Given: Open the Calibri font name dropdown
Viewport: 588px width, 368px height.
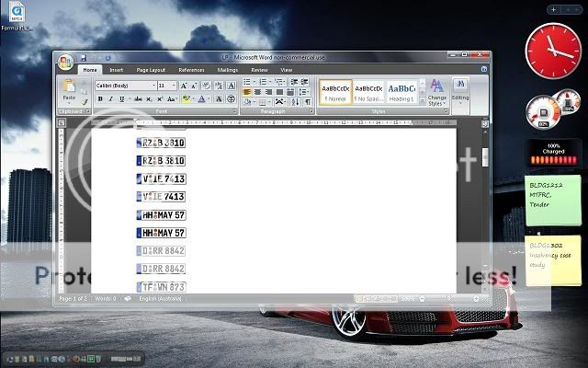Looking at the screenshot, I should [x=151, y=86].
